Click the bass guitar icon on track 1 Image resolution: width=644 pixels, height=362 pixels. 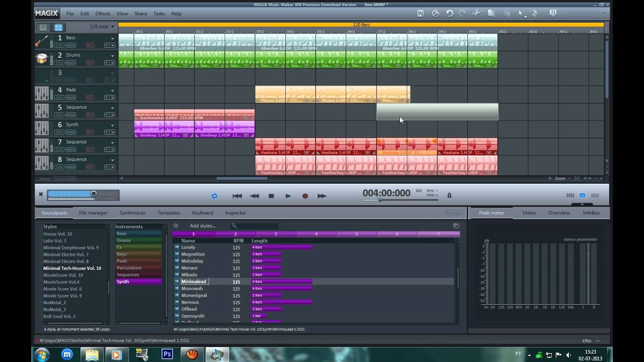click(41, 42)
